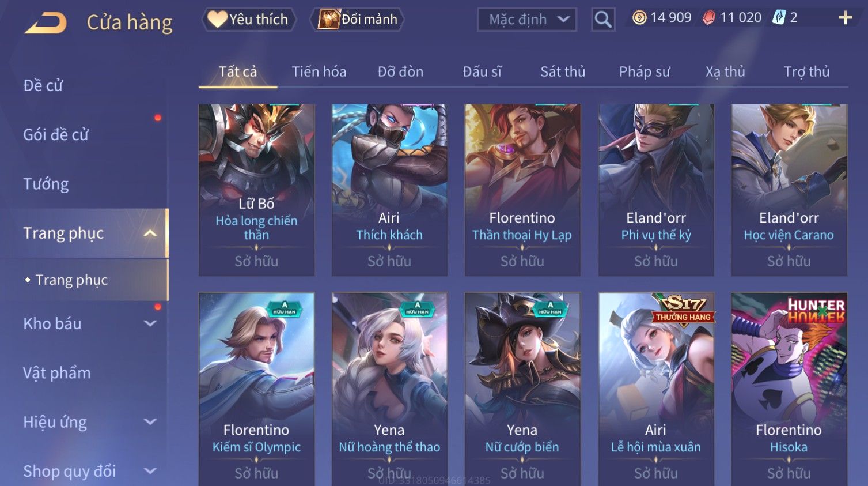This screenshot has width=868, height=486.
Task: Tap the blue voucher ticket icon
Action: click(779, 17)
